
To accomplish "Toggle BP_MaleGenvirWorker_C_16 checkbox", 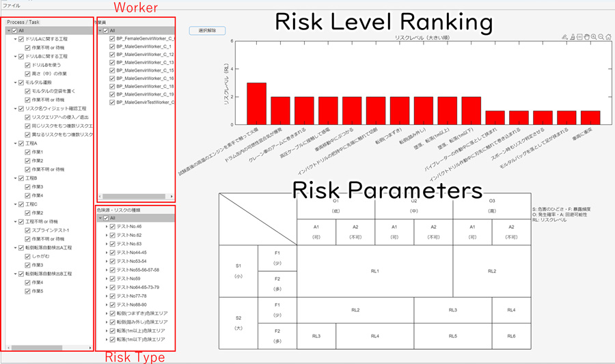I will tap(112, 79).
